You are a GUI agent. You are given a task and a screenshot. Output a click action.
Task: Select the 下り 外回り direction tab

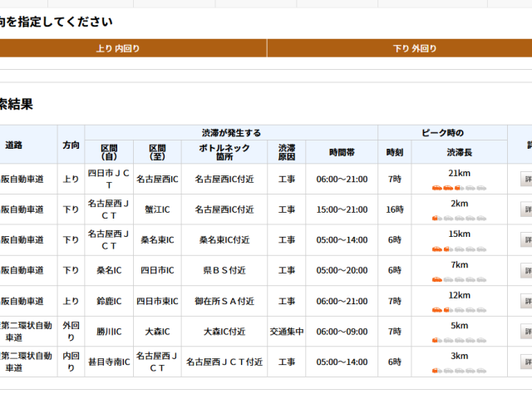[x=399, y=49]
